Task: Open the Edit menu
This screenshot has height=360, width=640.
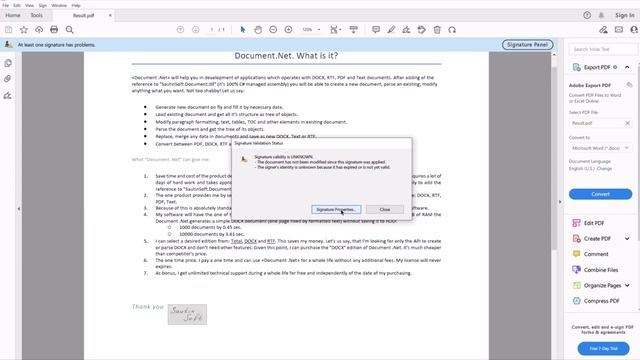Action: point(17,5)
